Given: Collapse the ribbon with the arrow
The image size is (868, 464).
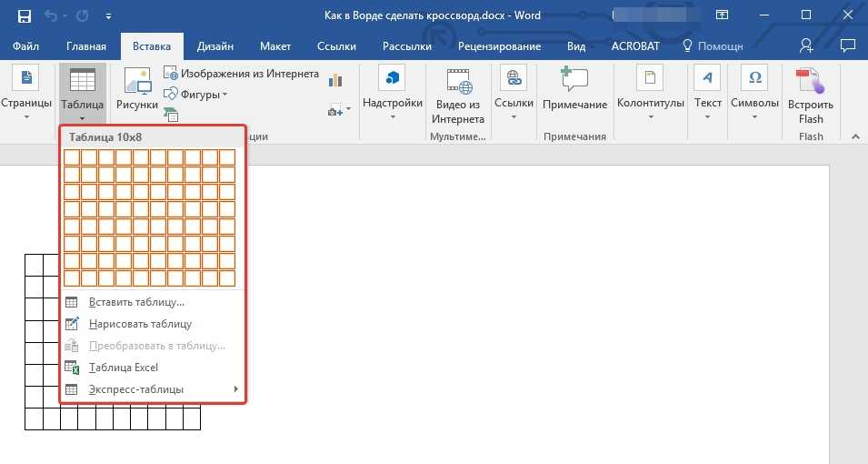Looking at the screenshot, I should (x=854, y=136).
